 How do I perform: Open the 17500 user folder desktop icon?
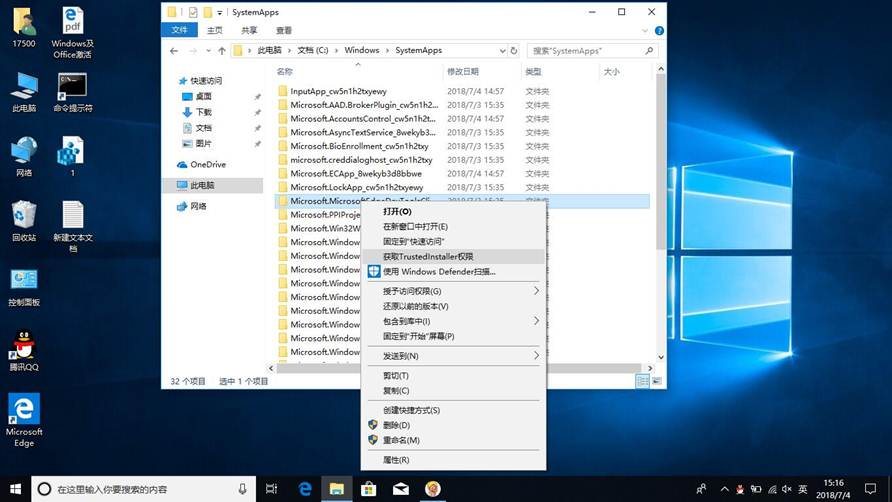click(x=24, y=27)
